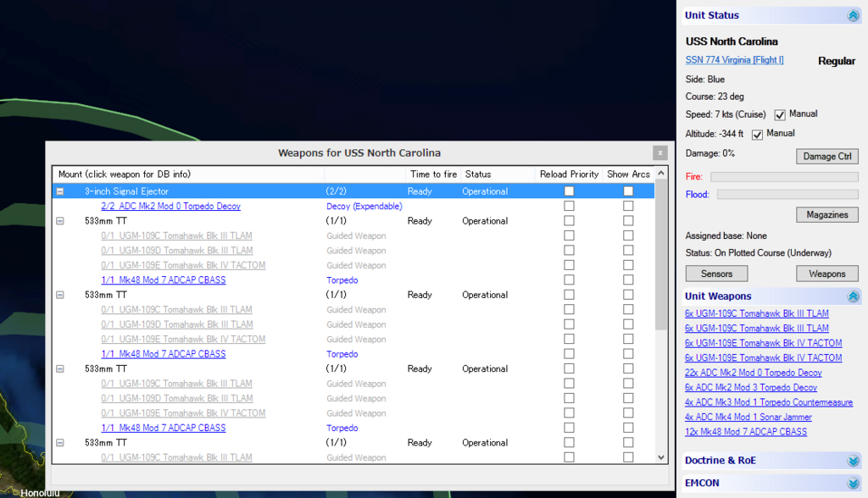Check Show Arcs for first 533mm TT
This screenshot has width=868, height=498.
(x=628, y=220)
